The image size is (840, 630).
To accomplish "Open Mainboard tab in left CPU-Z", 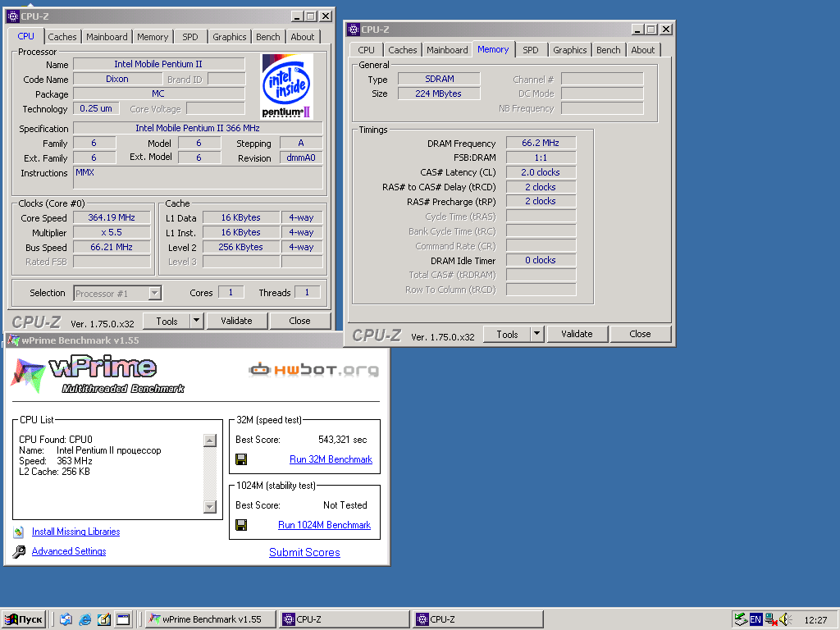I will [x=107, y=37].
